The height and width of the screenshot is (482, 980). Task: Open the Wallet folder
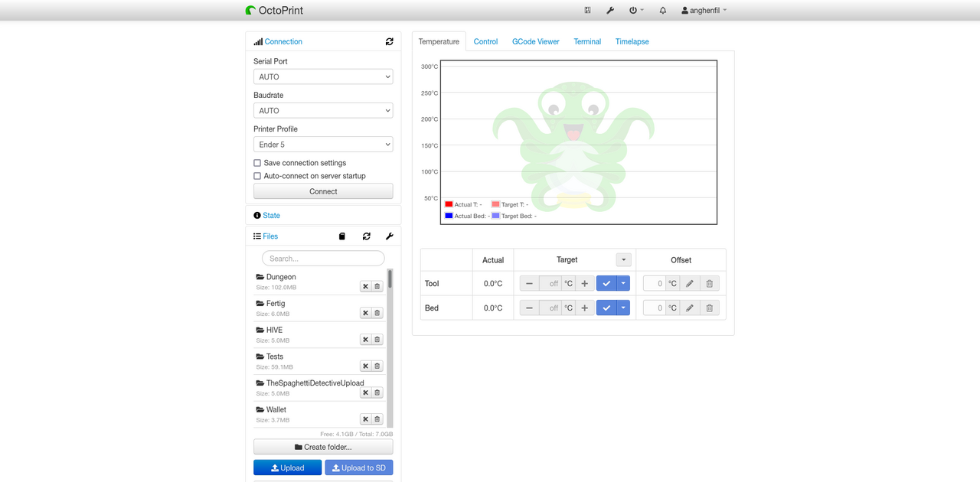click(276, 409)
